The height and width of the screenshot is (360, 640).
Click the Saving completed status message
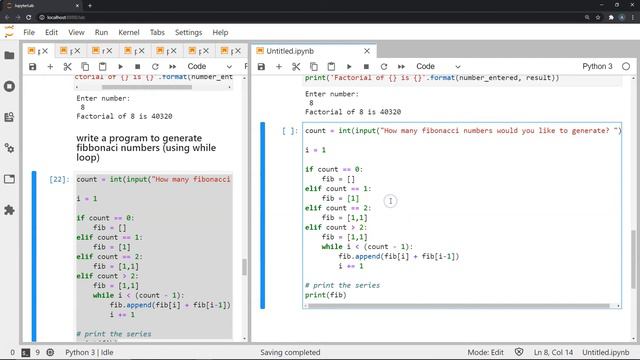(x=290, y=352)
